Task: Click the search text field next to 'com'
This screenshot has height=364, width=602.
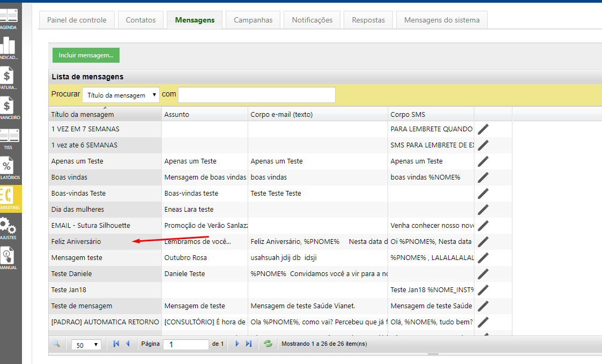Action: pos(256,95)
